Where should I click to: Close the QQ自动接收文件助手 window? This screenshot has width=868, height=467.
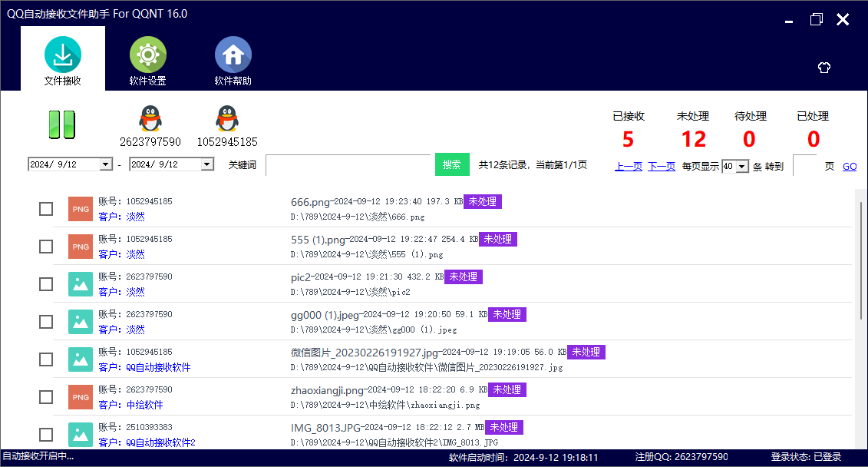[x=843, y=20]
